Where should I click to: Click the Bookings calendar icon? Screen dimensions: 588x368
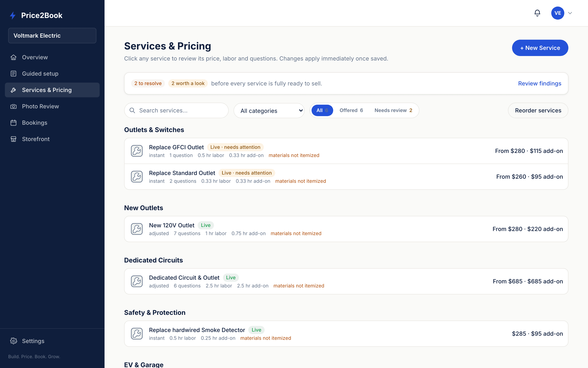14,123
